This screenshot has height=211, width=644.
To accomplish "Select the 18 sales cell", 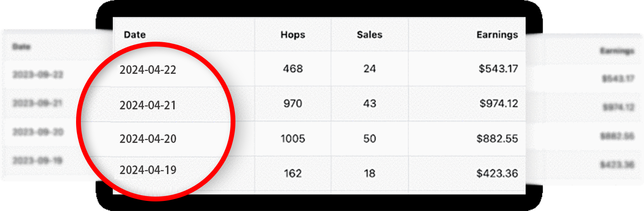I will click(x=369, y=173).
